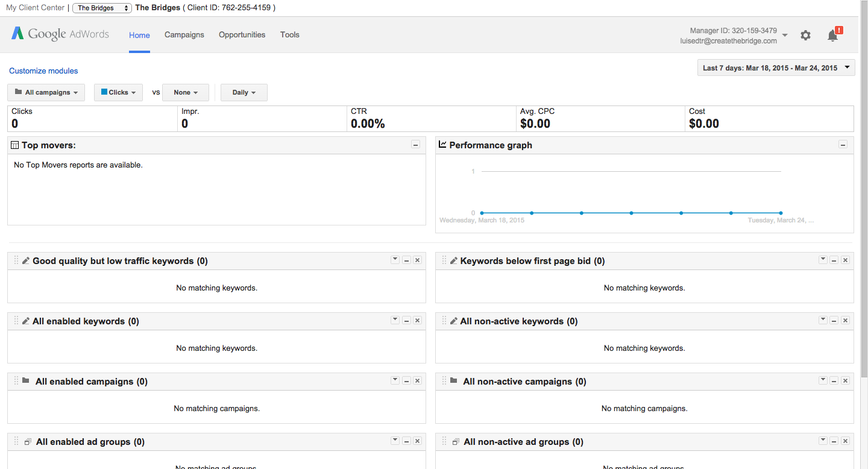Click the blue Clicks color square
Image resolution: width=868 pixels, height=469 pixels.
104,92
